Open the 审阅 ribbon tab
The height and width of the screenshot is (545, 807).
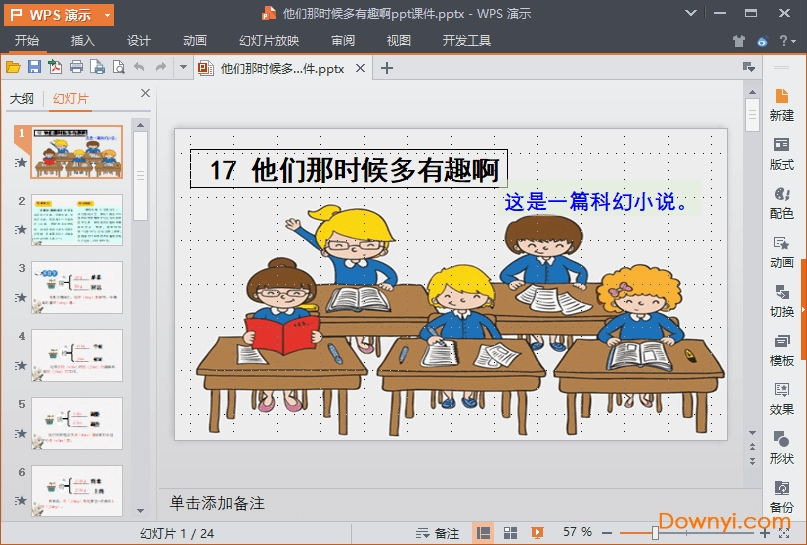[343, 40]
